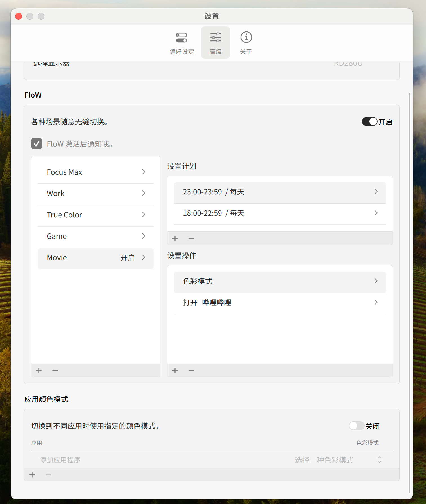Close the 设置 window
The height and width of the screenshot is (504, 426).
point(19,16)
